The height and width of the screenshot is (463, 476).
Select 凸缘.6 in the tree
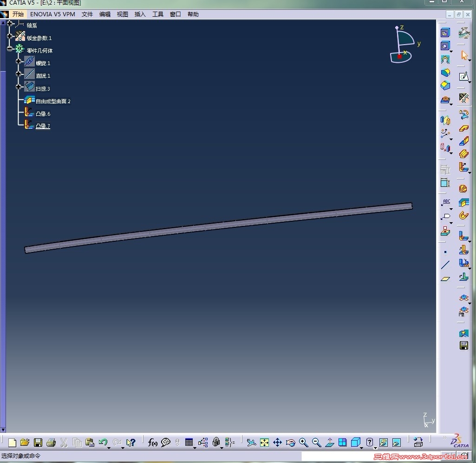(x=43, y=114)
